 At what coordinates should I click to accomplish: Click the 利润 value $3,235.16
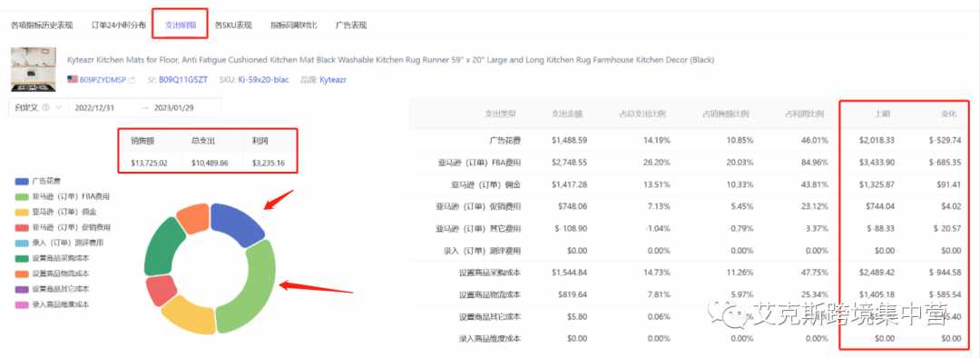pos(268,163)
